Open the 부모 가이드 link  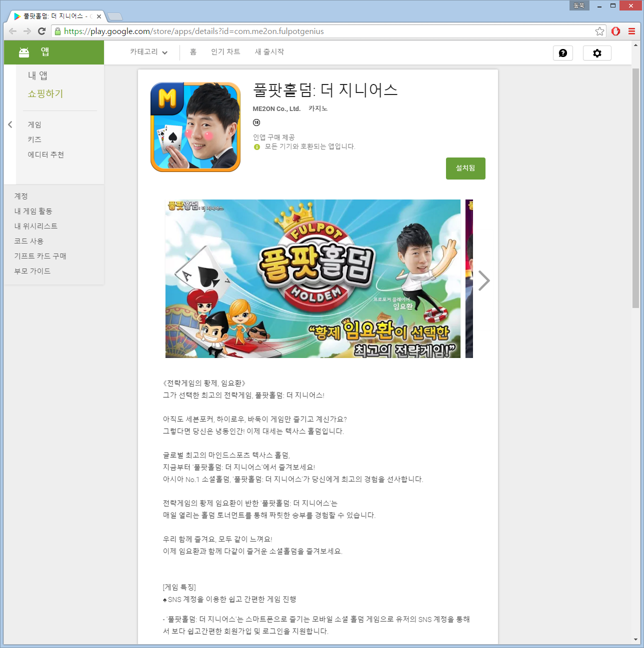tap(32, 271)
